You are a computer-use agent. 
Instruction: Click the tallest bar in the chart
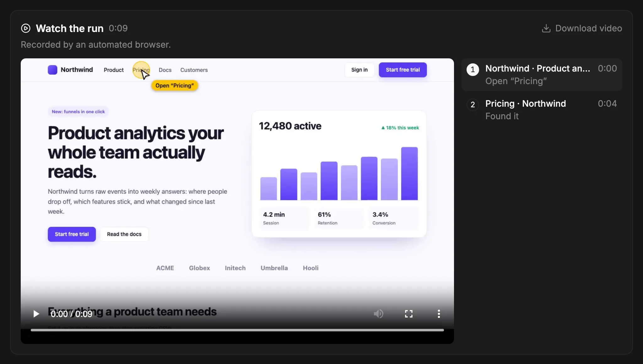pos(409,174)
